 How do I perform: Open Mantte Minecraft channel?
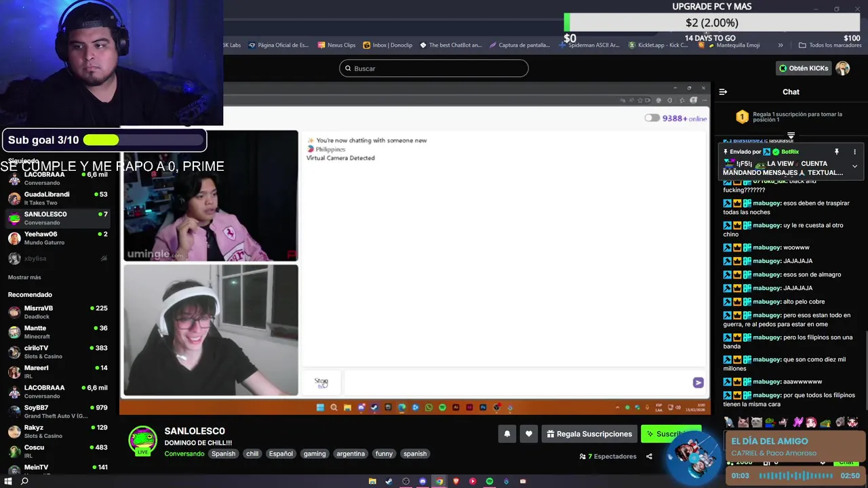[x=59, y=332]
